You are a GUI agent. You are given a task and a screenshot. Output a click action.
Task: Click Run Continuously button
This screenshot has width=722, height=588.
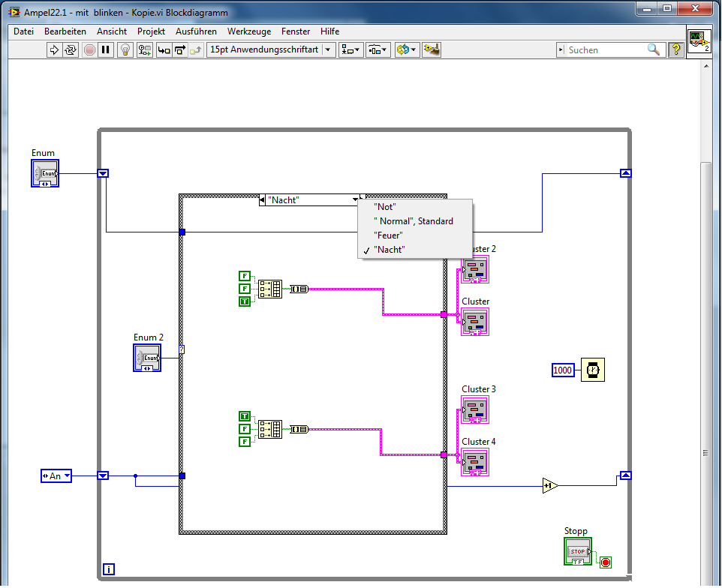point(71,49)
